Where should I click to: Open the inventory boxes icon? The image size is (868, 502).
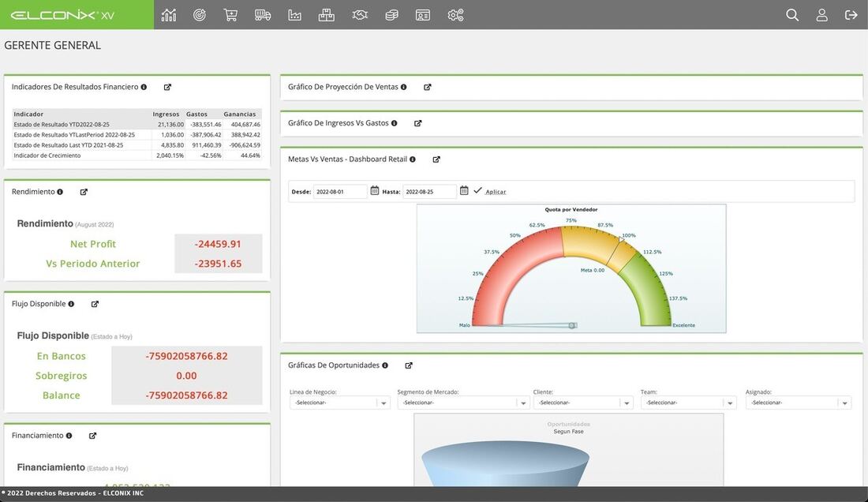326,15
